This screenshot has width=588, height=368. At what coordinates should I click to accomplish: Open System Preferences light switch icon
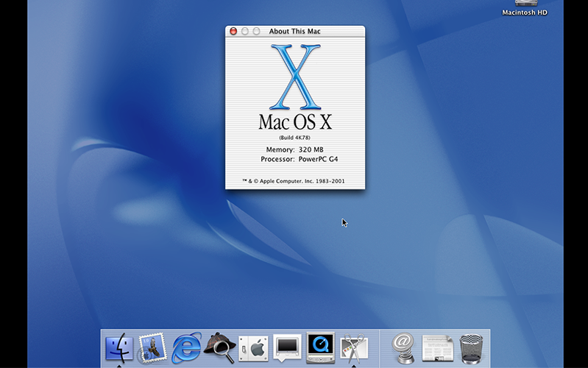tap(253, 348)
